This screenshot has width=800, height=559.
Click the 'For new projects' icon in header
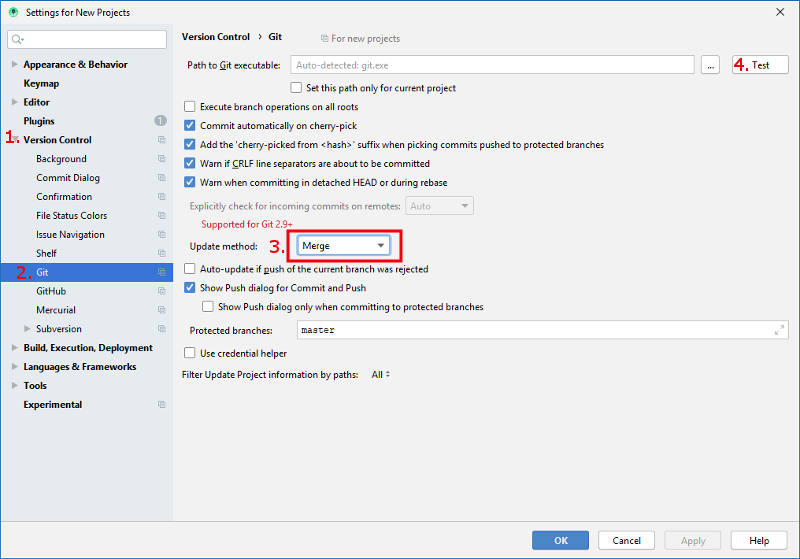pos(324,38)
